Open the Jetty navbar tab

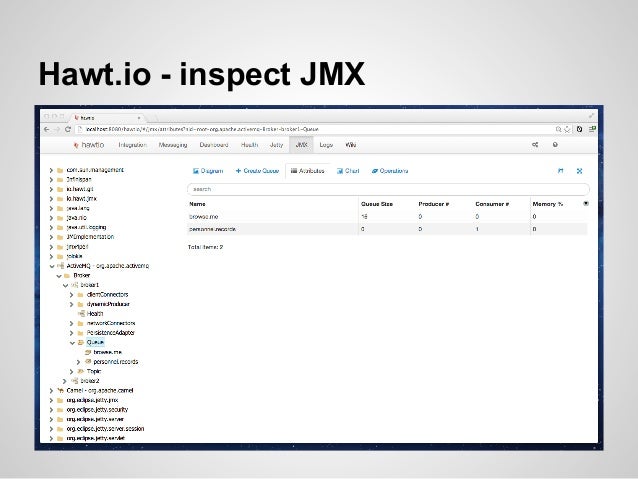(276, 145)
